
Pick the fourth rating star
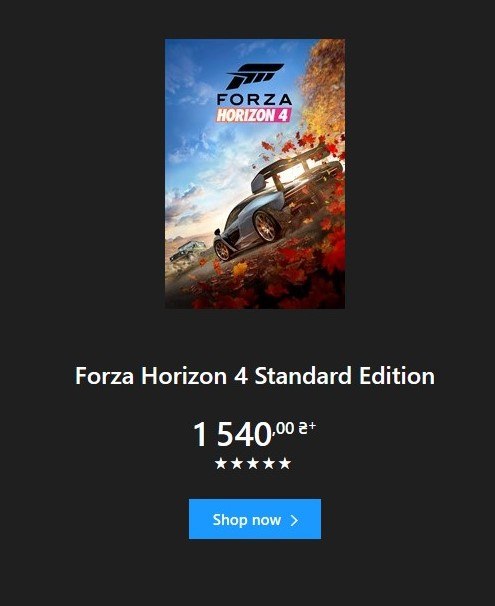point(269,463)
